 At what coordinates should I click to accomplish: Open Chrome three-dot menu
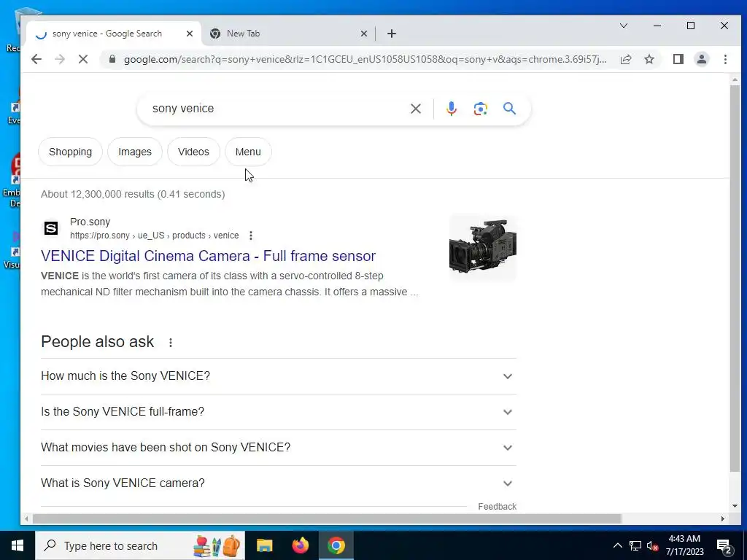(x=725, y=59)
